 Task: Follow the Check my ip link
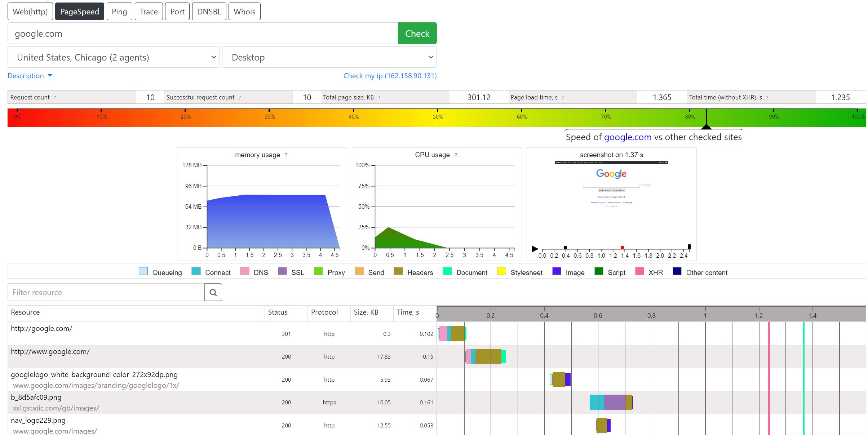[x=390, y=76]
